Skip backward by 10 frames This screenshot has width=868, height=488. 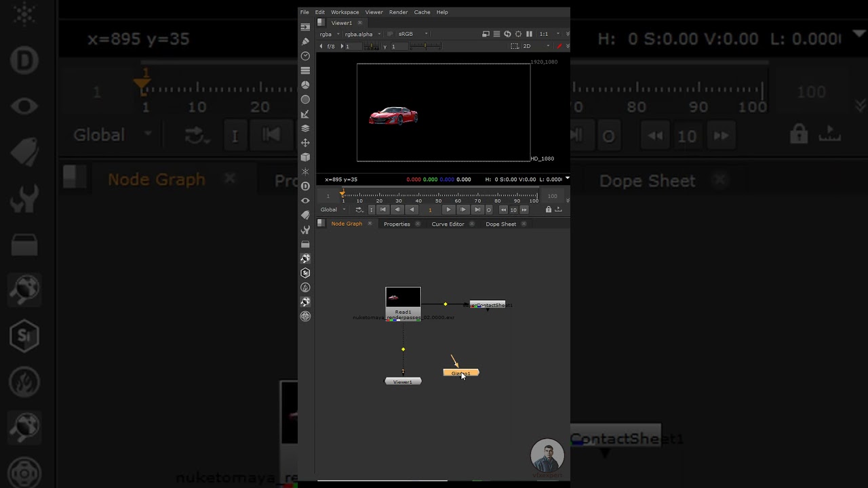point(502,209)
